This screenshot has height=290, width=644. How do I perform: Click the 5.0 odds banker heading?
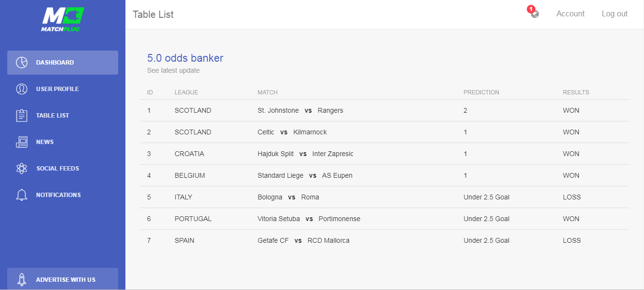click(185, 58)
